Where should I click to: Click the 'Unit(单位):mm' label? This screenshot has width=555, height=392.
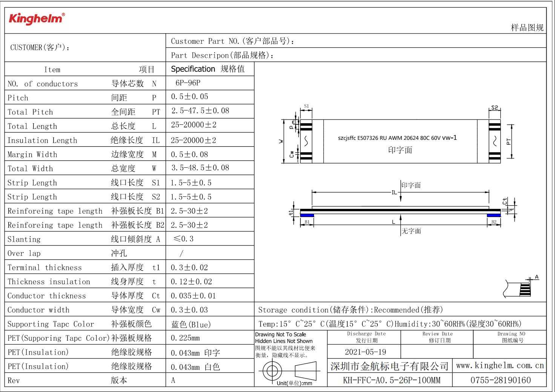coord(294,383)
